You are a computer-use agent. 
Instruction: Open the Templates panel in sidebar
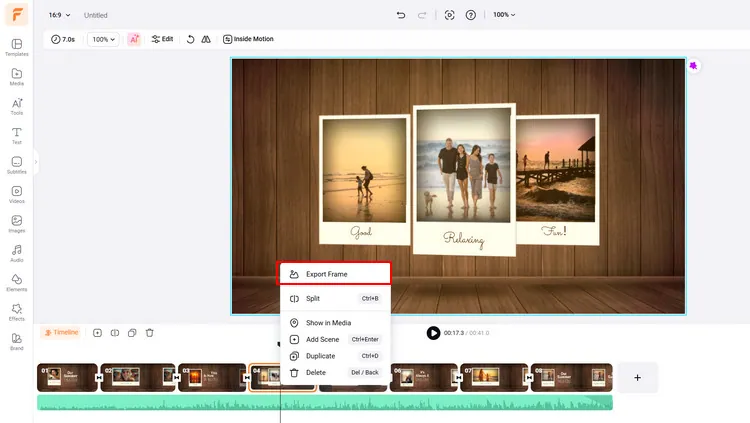click(x=17, y=46)
